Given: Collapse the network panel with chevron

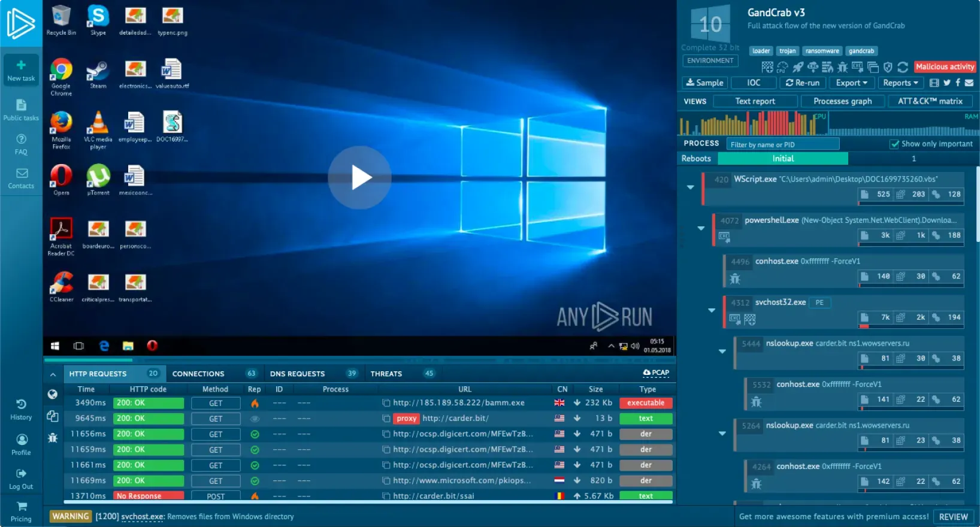Looking at the screenshot, I should [53, 374].
